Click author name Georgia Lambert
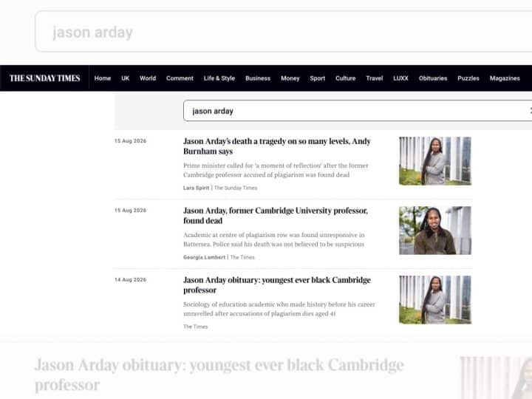Image resolution: width=532 pixels, height=399 pixels. pos(204,257)
